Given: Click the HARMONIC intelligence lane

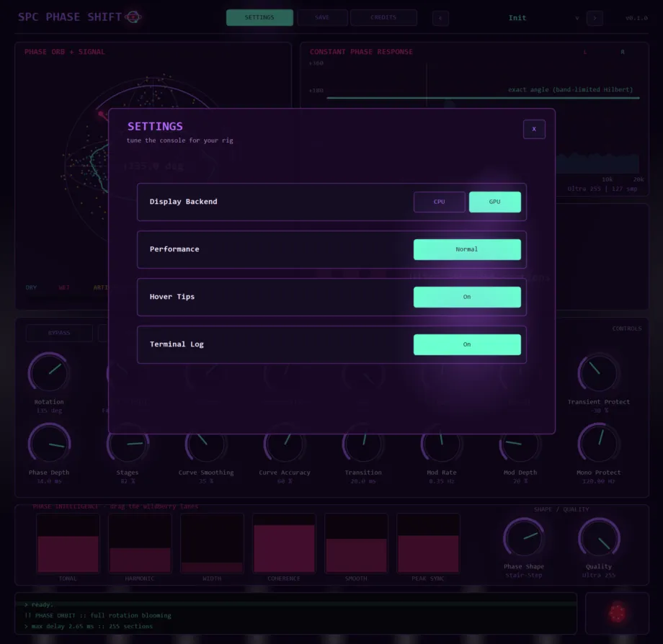Looking at the screenshot, I should point(140,543).
